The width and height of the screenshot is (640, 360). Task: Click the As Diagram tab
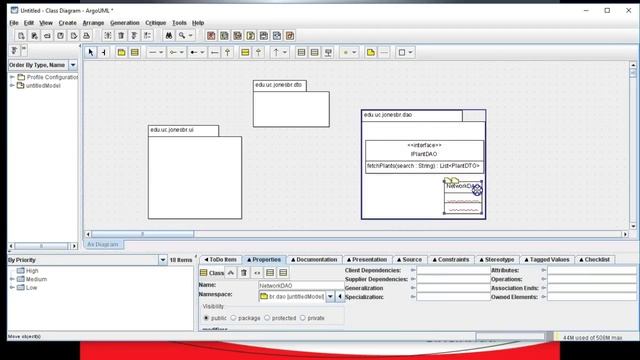[103, 244]
